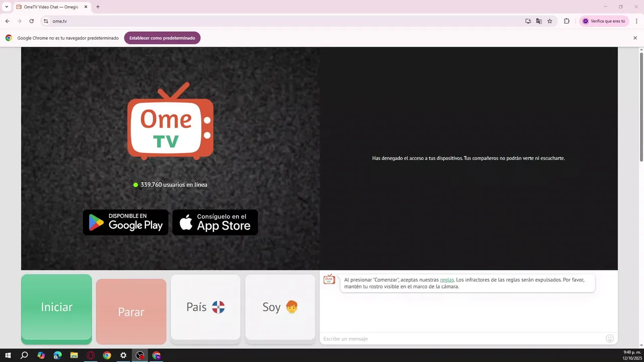Viewport: 644px width, 362px height.
Task: Click the 'Has denegado el acceso' message
Action: coord(468,158)
